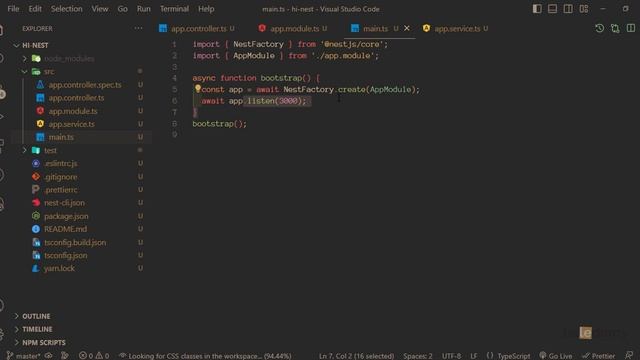The height and width of the screenshot is (360, 640).
Task: Click the bootstrap(); call on line 8
Action: click(220, 124)
